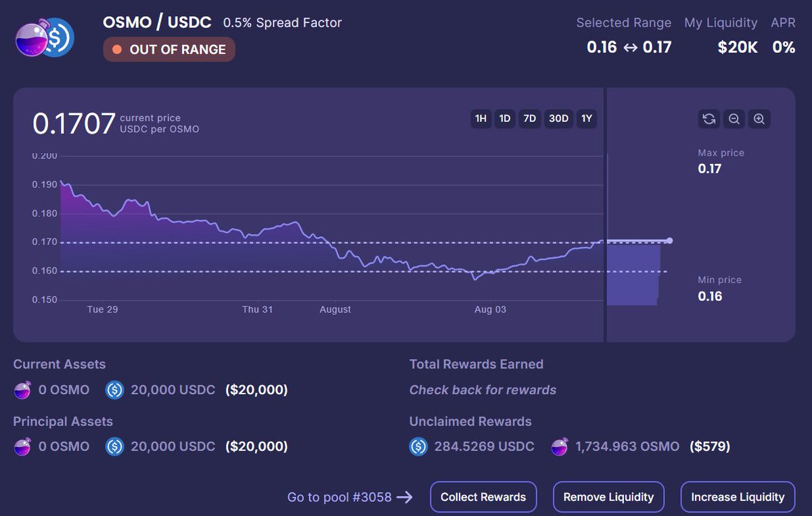Select the 7D chart view

[x=529, y=119]
